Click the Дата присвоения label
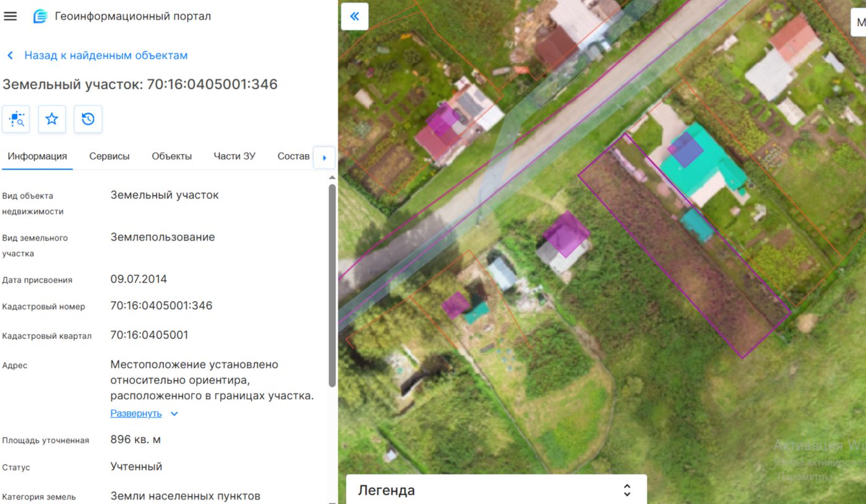 [x=37, y=280]
